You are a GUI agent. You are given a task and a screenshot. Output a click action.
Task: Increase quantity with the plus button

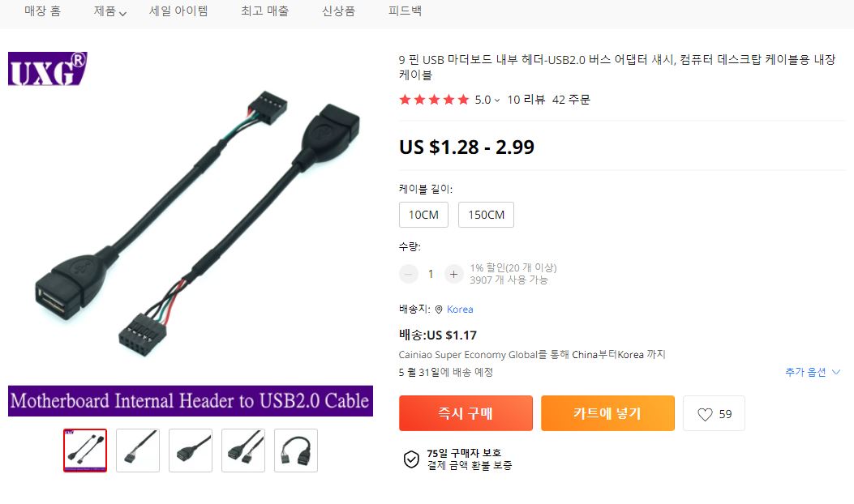point(453,274)
